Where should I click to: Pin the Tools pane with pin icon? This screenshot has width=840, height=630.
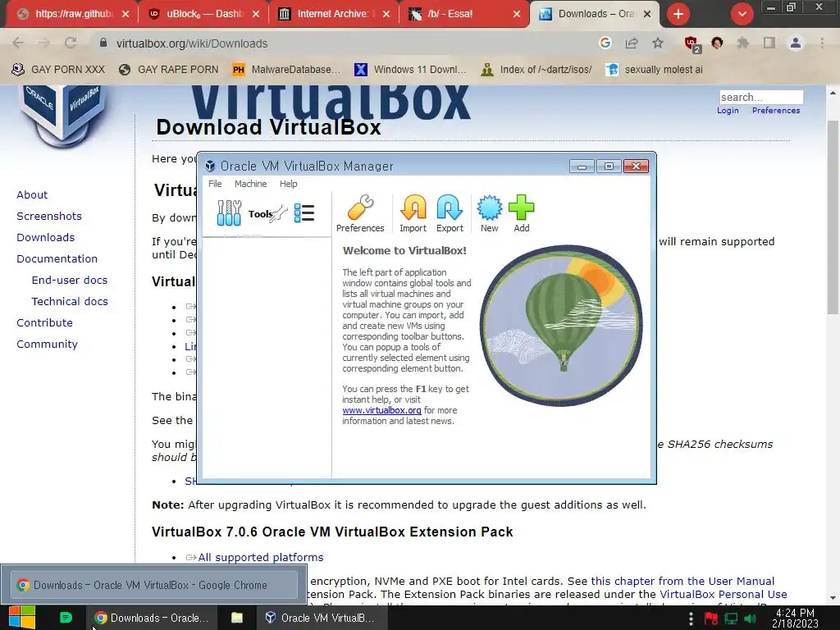[279, 213]
